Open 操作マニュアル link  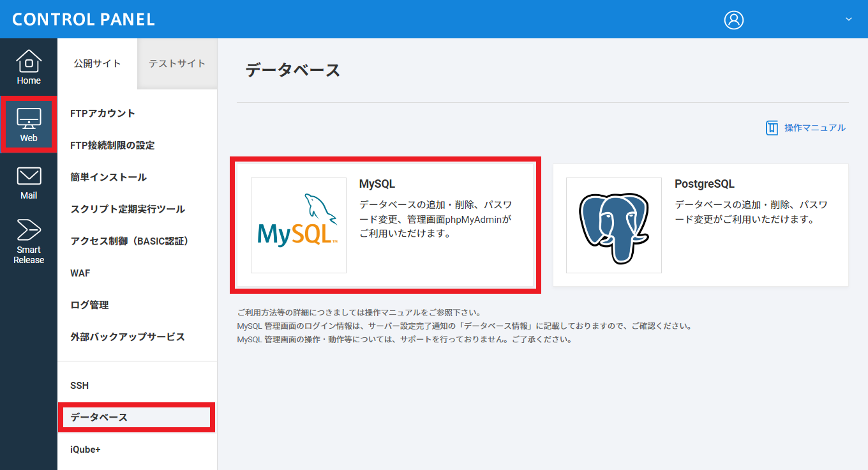[814, 128]
